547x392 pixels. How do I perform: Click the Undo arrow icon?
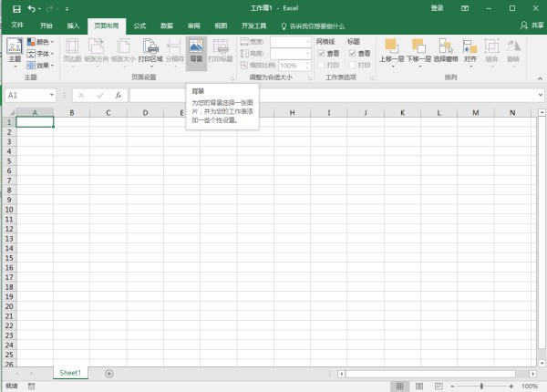click(32, 9)
